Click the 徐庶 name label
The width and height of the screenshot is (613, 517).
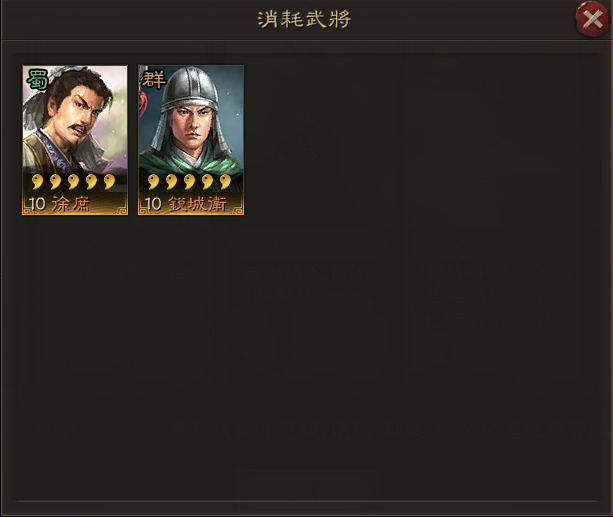coord(71,204)
